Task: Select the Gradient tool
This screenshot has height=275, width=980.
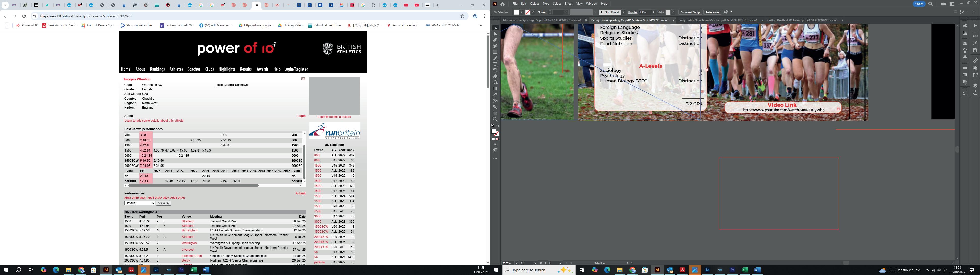Action: click(495, 89)
